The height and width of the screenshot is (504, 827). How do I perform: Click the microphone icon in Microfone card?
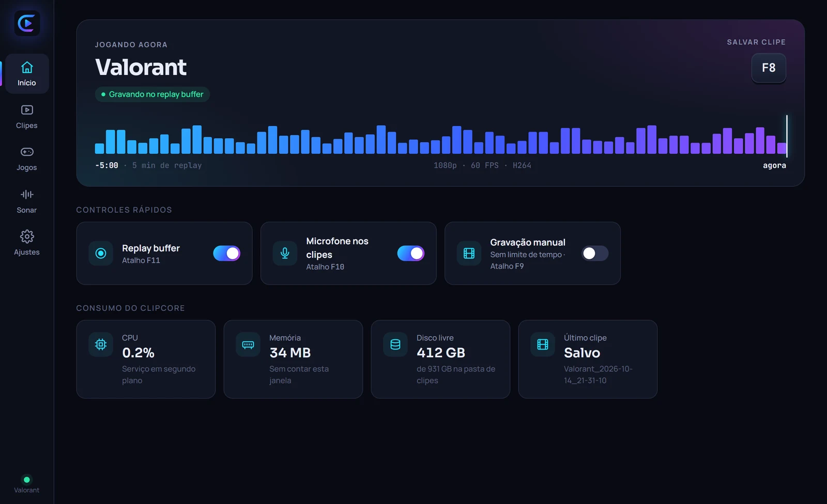point(285,253)
